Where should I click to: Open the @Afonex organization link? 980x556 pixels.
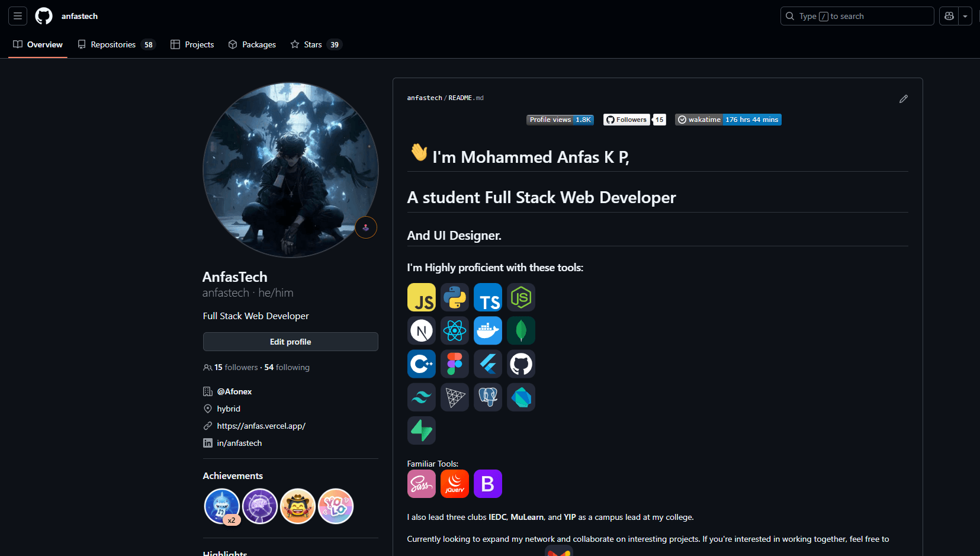(234, 391)
